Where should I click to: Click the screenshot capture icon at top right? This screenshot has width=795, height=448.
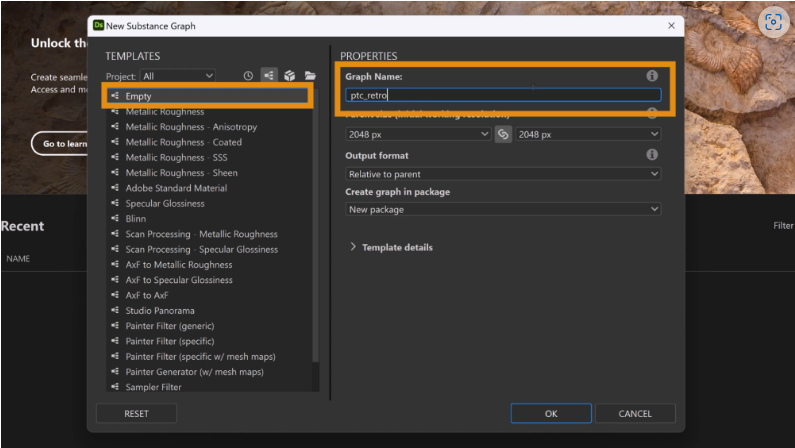(x=773, y=22)
